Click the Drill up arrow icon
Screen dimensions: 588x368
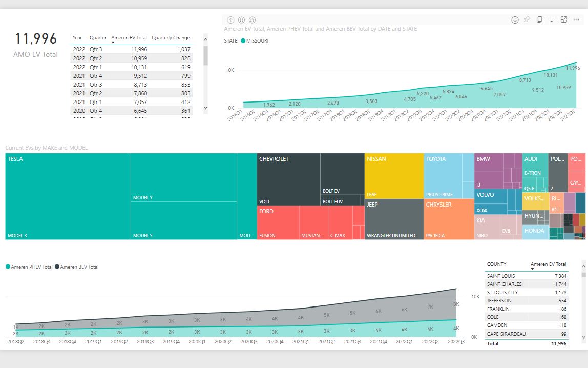coord(230,20)
